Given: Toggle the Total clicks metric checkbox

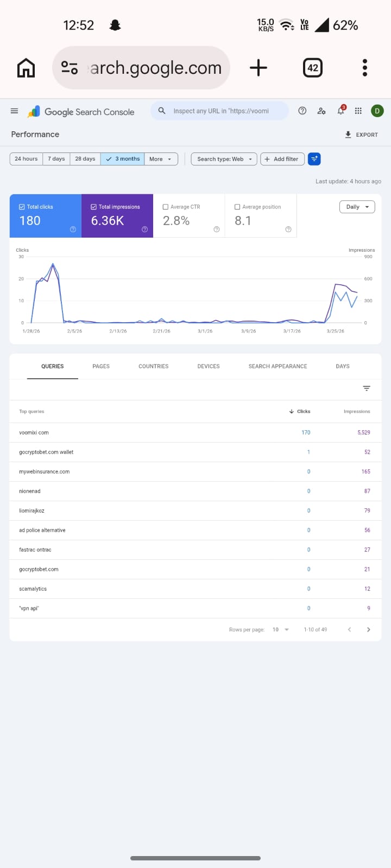Looking at the screenshot, I should [22, 207].
